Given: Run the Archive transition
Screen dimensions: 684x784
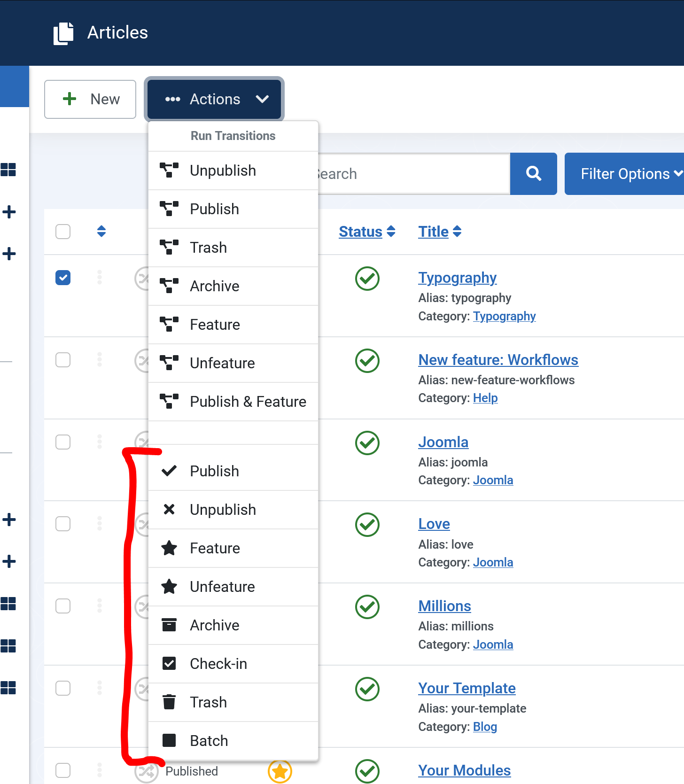Looking at the screenshot, I should click(x=233, y=286).
